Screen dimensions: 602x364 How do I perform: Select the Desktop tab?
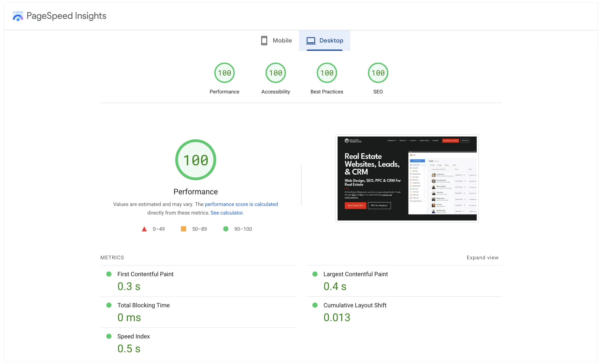[x=324, y=40]
